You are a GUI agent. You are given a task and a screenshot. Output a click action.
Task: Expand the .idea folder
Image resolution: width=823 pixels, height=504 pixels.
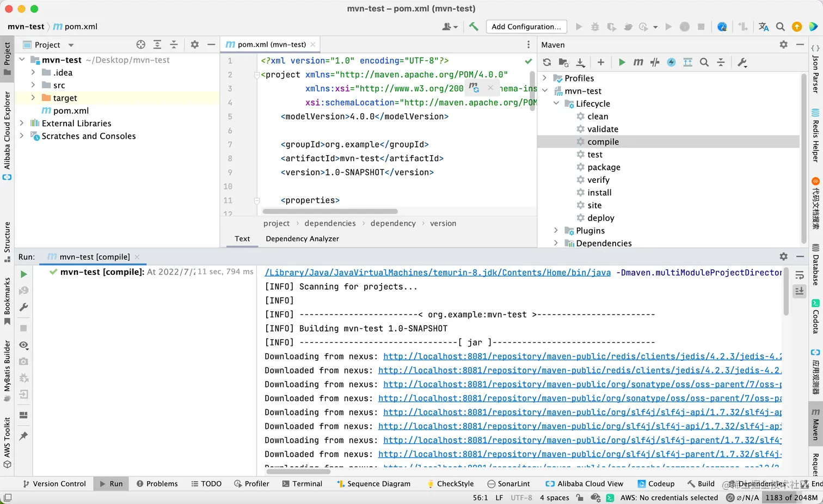(x=33, y=72)
